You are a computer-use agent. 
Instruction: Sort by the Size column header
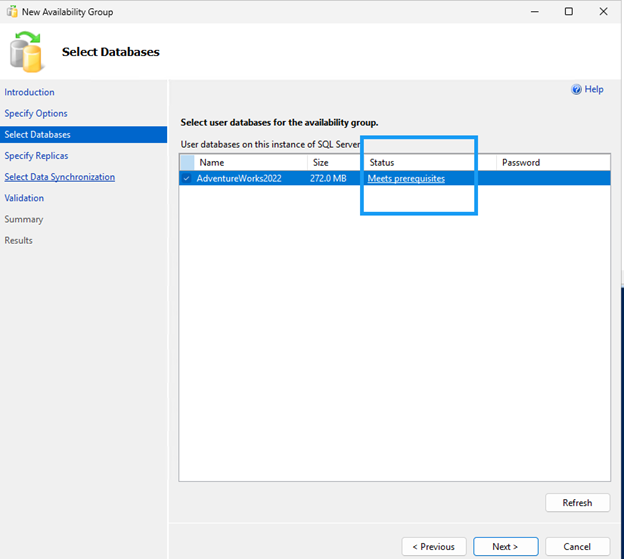pyautogui.click(x=335, y=162)
